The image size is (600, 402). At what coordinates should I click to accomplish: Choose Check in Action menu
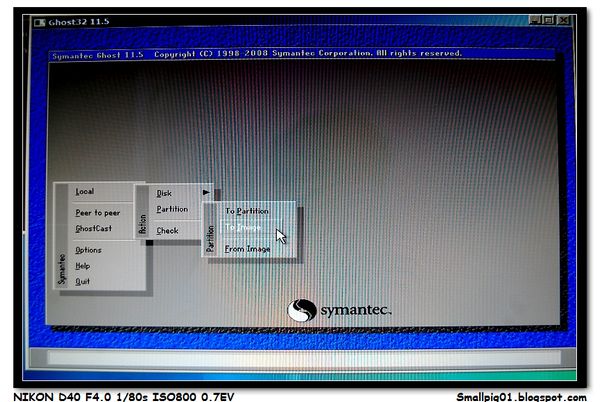pos(168,231)
